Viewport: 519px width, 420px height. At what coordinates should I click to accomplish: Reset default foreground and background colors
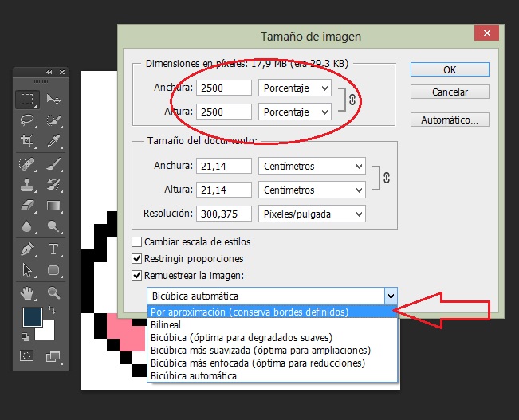point(26,337)
